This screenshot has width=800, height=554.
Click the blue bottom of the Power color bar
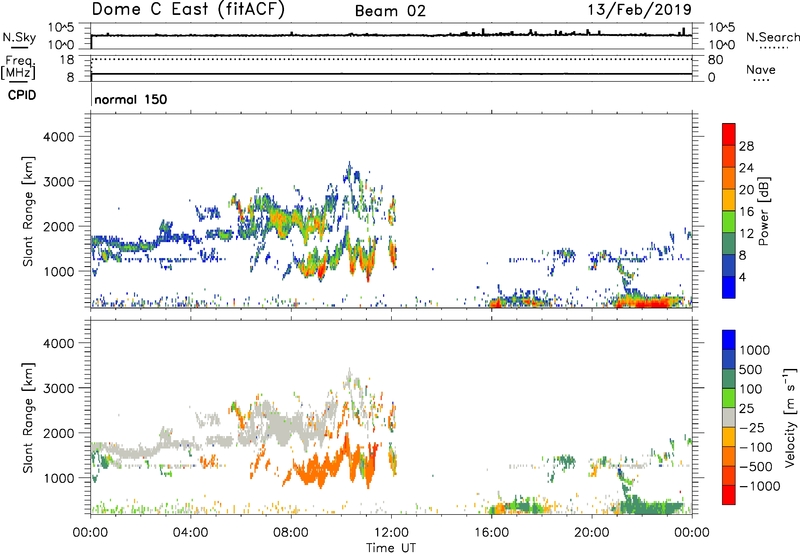(x=729, y=287)
